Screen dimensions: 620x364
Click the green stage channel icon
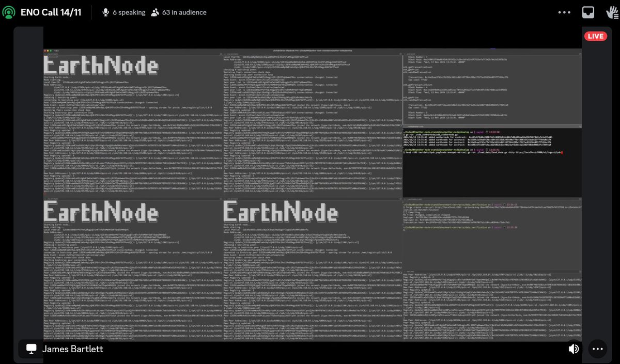9,12
